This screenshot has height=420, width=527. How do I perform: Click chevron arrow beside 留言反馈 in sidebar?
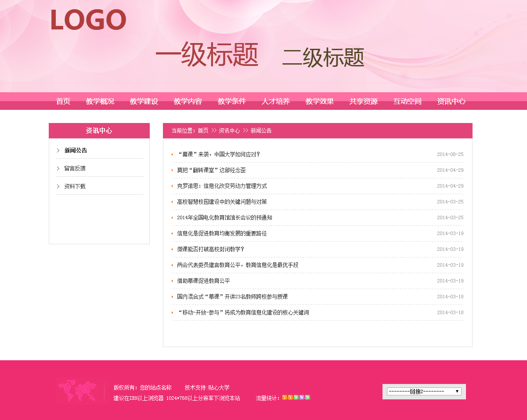(x=58, y=168)
